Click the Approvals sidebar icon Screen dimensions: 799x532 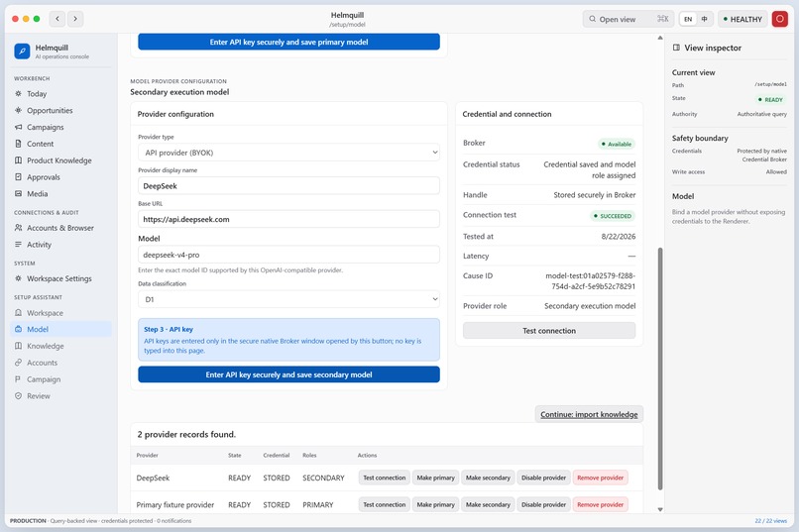[x=19, y=177]
